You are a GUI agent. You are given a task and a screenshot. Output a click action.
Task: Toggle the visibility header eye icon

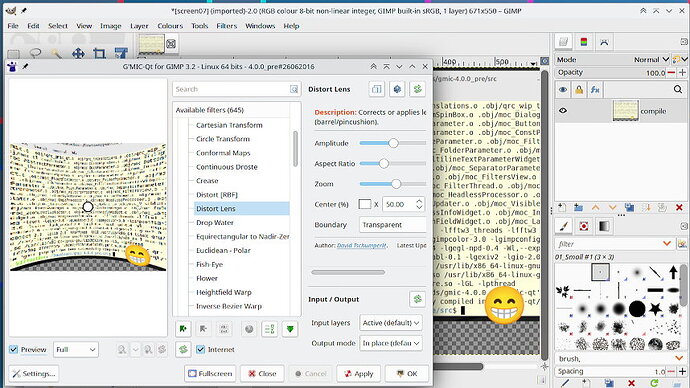pyautogui.click(x=563, y=90)
